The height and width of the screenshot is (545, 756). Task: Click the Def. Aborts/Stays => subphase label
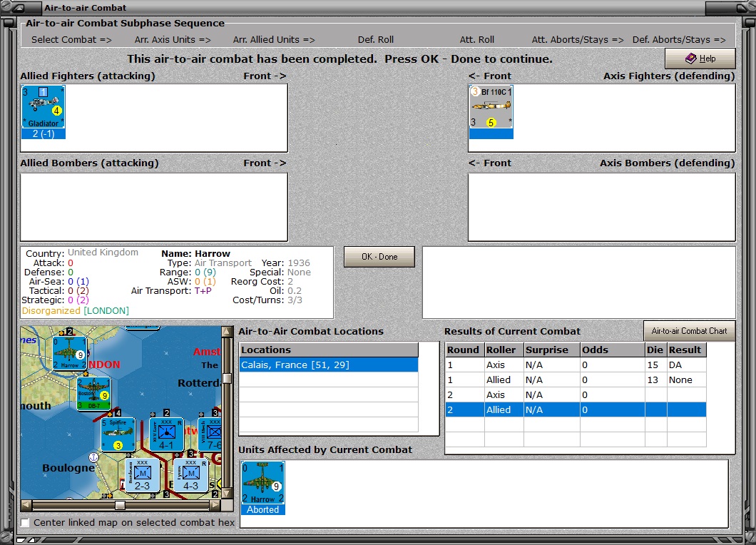680,39
